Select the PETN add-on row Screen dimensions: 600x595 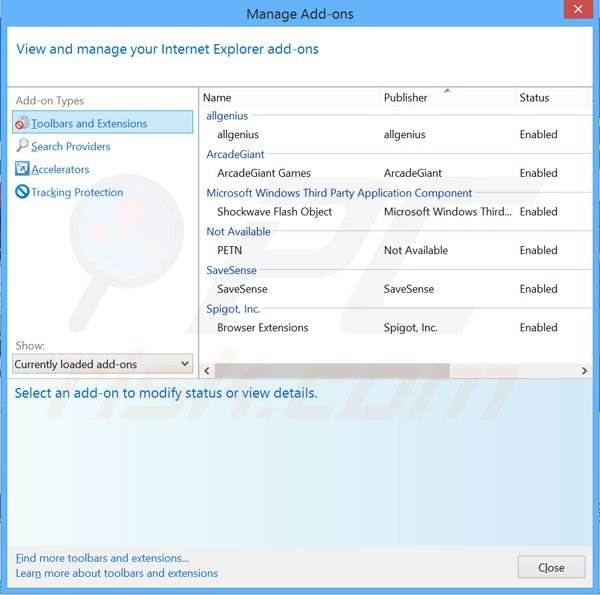(x=396, y=250)
